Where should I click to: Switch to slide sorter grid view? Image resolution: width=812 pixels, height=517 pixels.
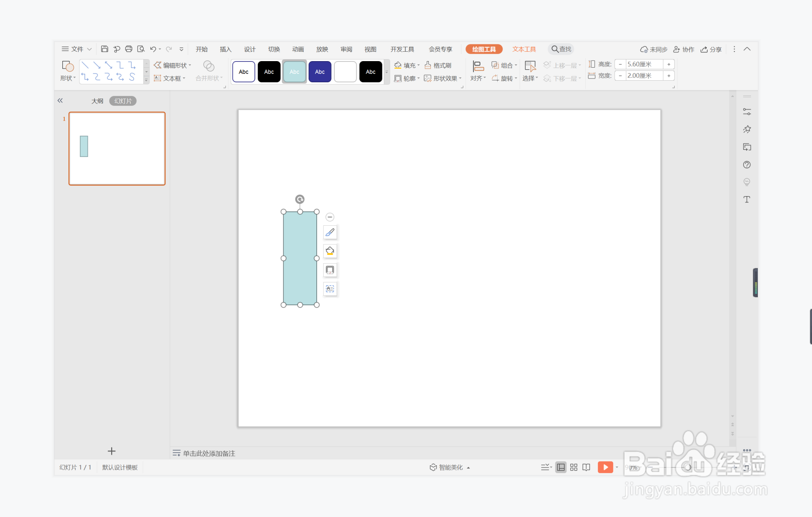pyautogui.click(x=574, y=467)
